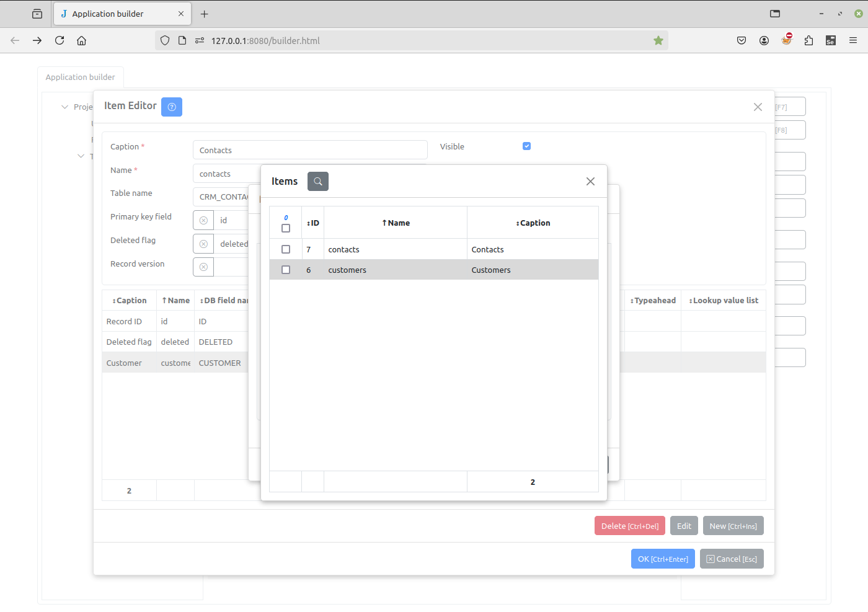Check the customers row checkbox

pyautogui.click(x=286, y=270)
